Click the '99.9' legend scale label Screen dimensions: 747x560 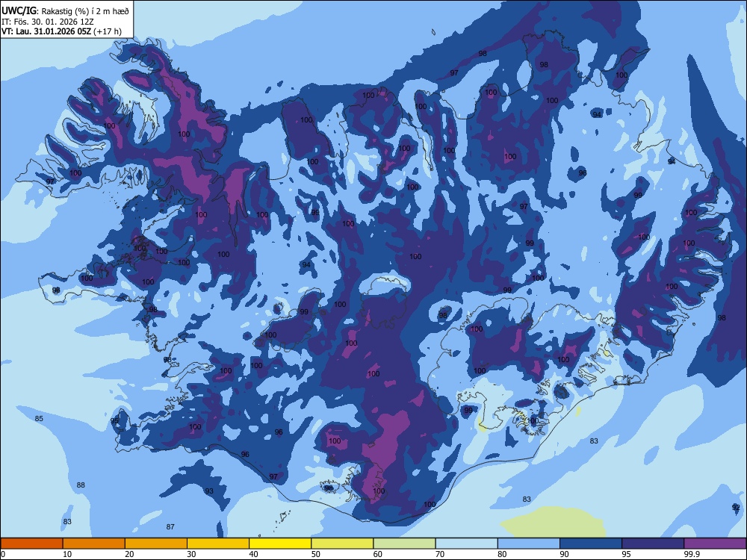click(x=691, y=554)
